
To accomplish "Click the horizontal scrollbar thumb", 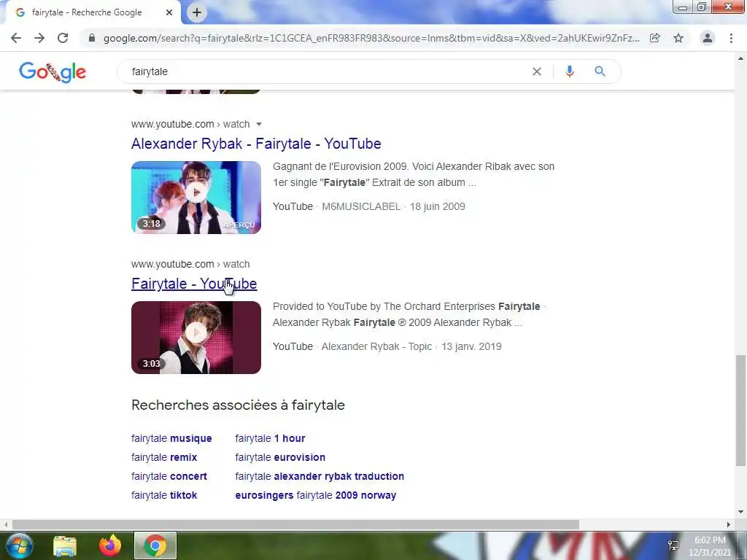I will [x=295, y=525].
